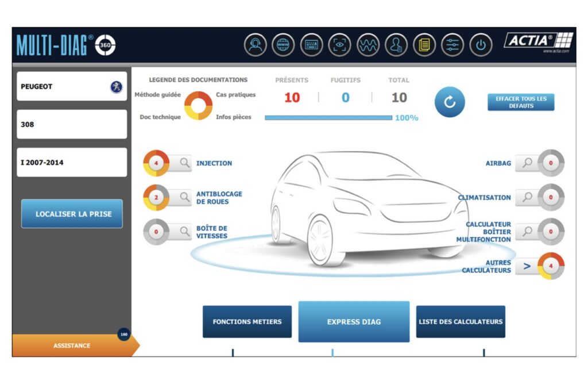The height and width of the screenshot is (392, 588).
Task: Click Effacer Tous Les Defauts button
Action: tap(521, 102)
